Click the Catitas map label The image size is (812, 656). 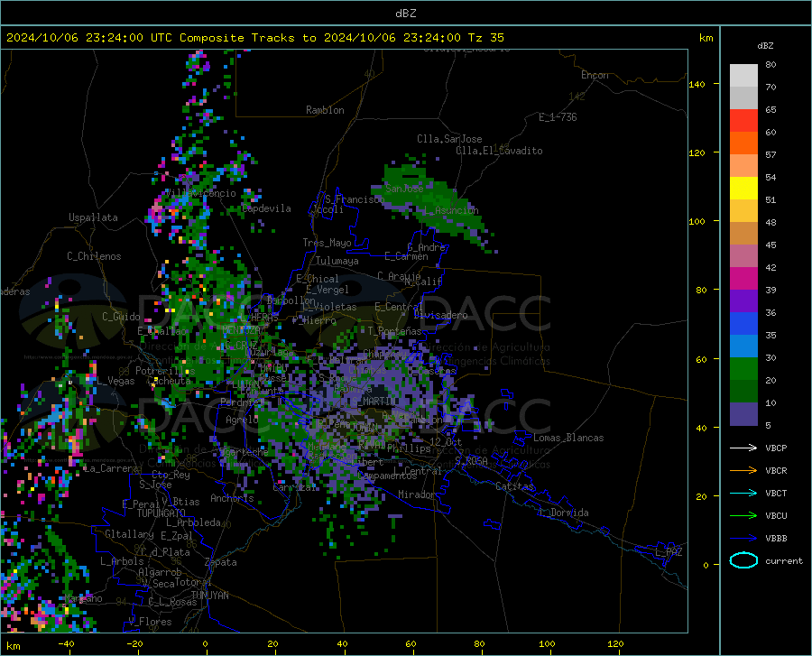(x=514, y=486)
